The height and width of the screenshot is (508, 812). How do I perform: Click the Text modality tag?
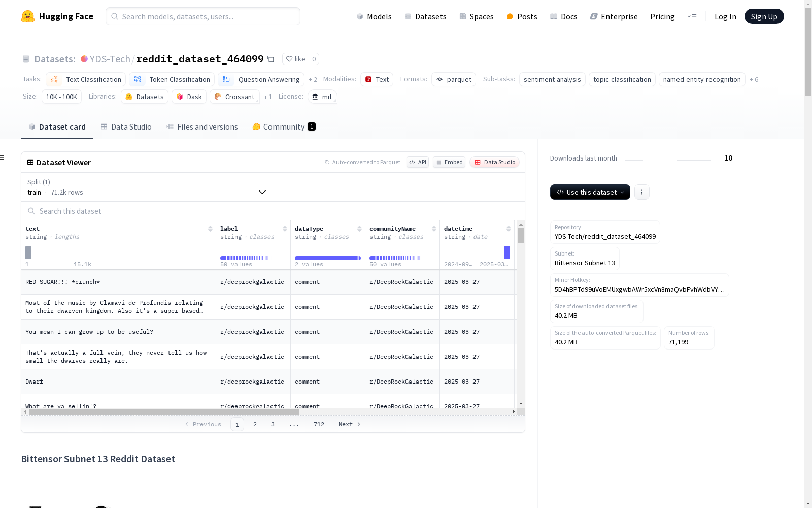[x=377, y=79]
